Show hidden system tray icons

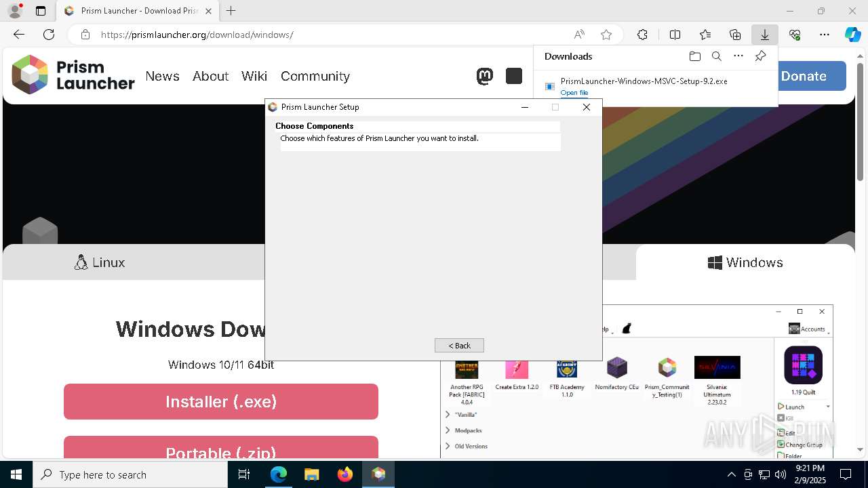(x=731, y=474)
